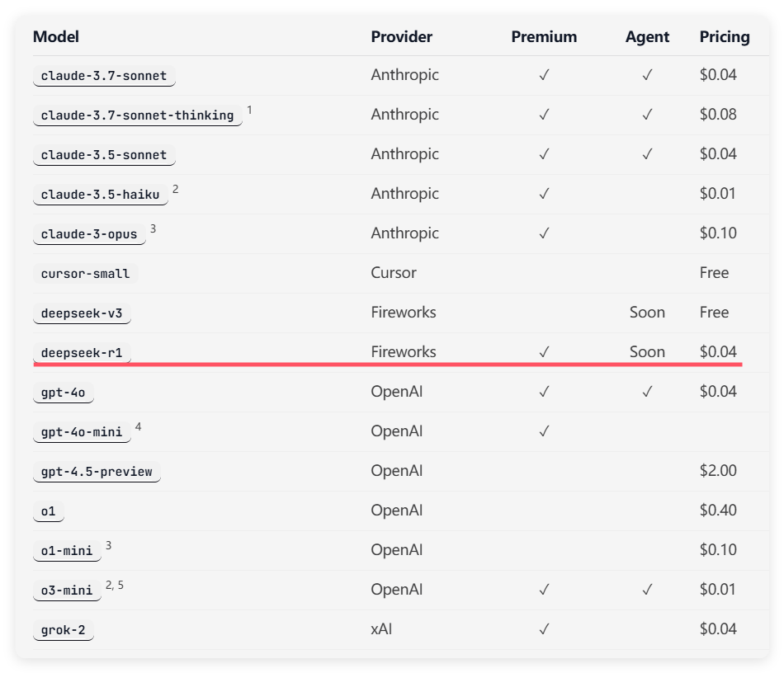The height and width of the screenshot is (673, 784).
Task: Open the deepseek-v3 model link
Action: click(82, 313)
